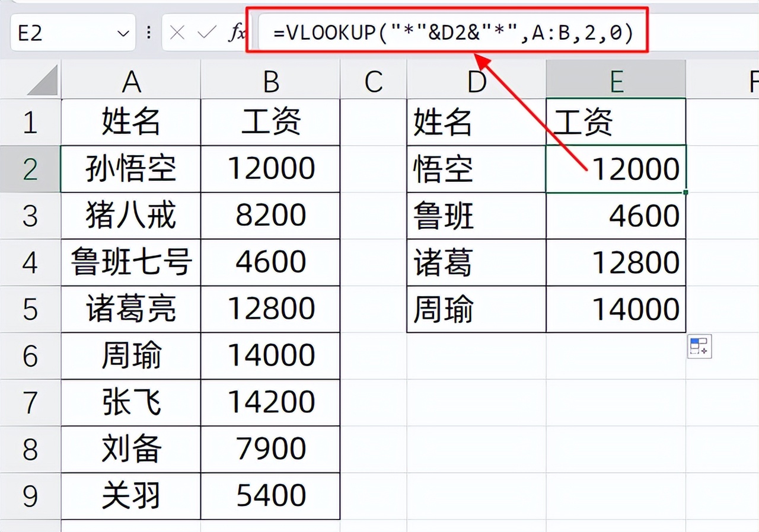
Task: Select row 8 header
Action: (x=30, y=449)
